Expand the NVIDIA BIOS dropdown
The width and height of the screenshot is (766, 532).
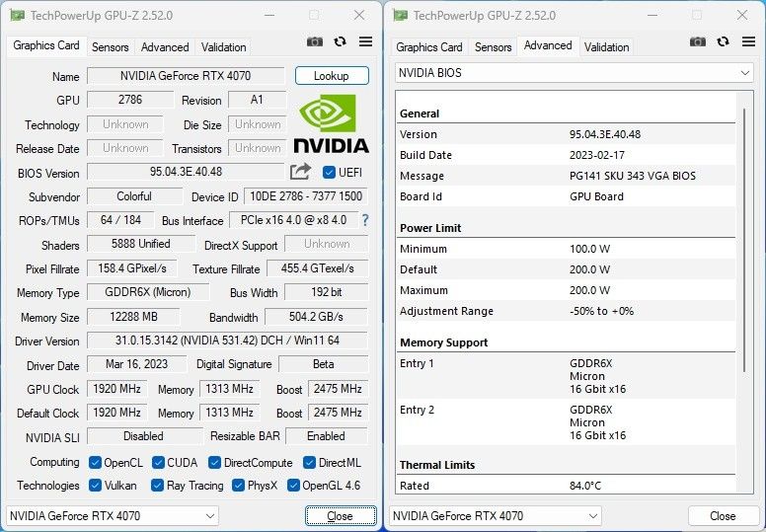coord(574,73)
